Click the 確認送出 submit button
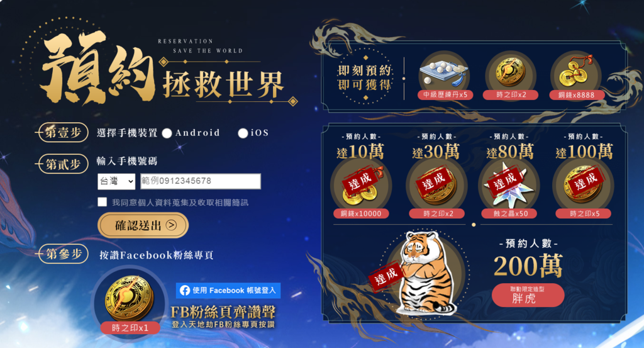Screen dimensions: 644x348 click(x=143, y=225)
